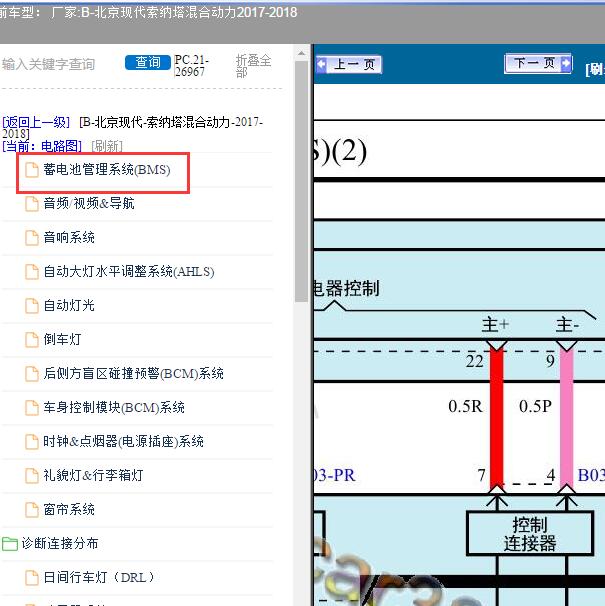Open 车身控制模块(BCM)系统 entry
This screenshot has height=606, width=605.
coord(114,407)
